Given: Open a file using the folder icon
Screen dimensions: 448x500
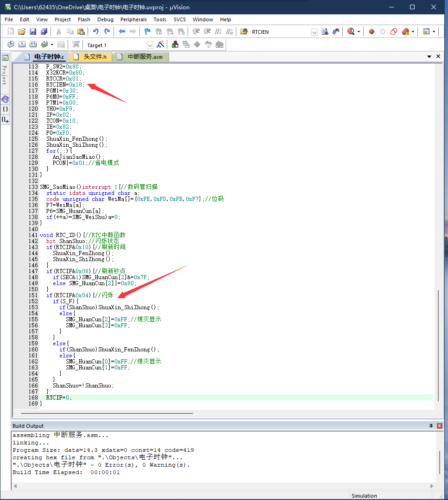Looking at the screenshot, I should click(x=22, y=31).
